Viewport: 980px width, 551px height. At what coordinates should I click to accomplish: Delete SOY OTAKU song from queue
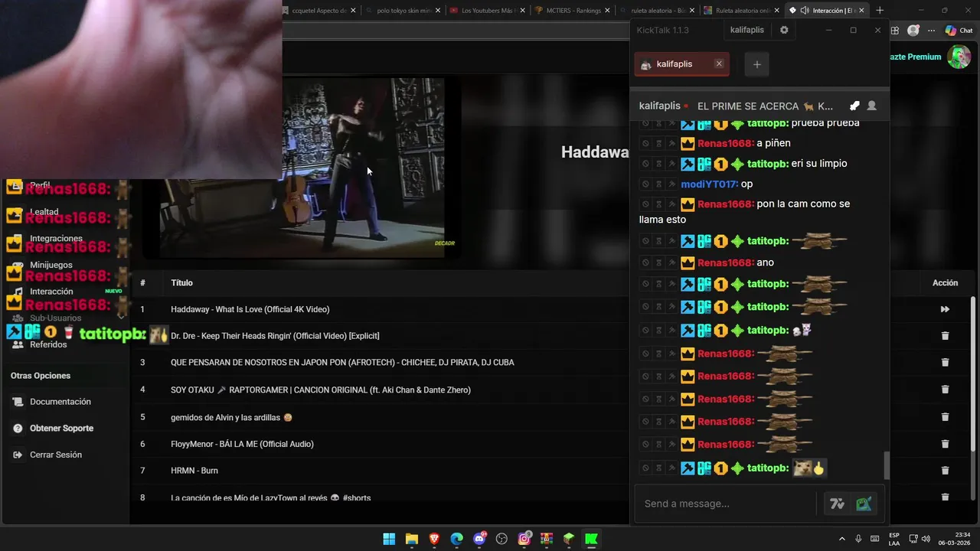pyautogui.click(x=945, y=390)
